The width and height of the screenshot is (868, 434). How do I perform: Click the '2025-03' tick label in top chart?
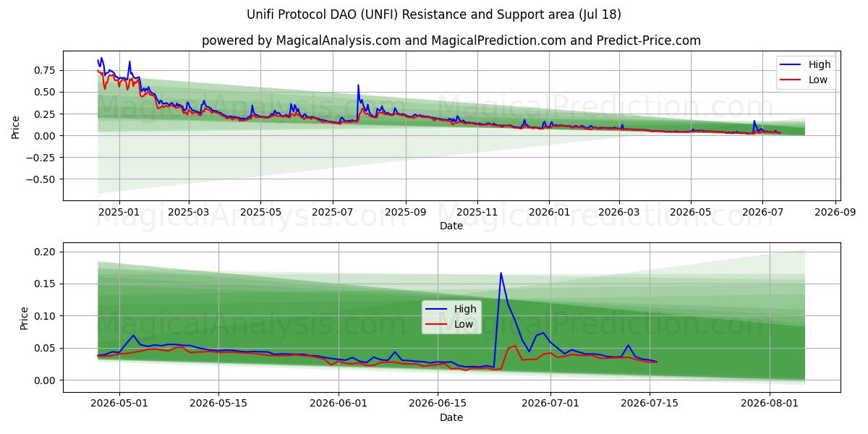coord(189,213)
